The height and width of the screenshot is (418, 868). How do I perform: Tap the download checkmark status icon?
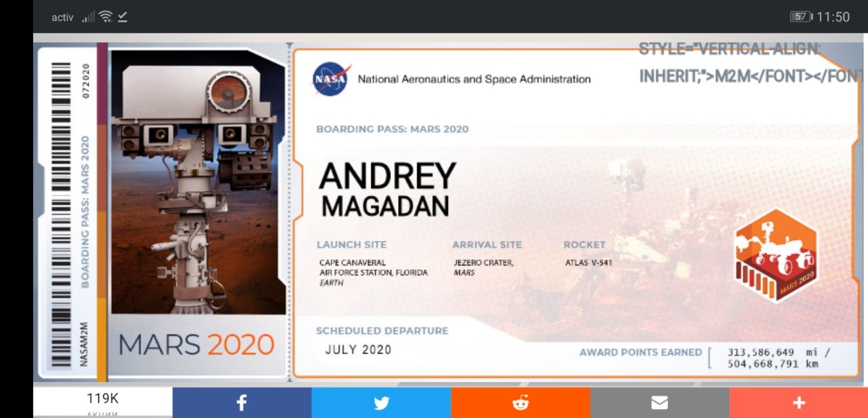coord(123,17)
